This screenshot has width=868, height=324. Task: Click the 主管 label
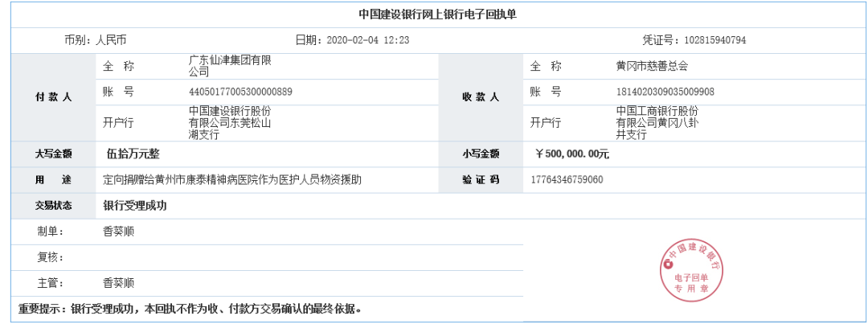tap(51, 283)
